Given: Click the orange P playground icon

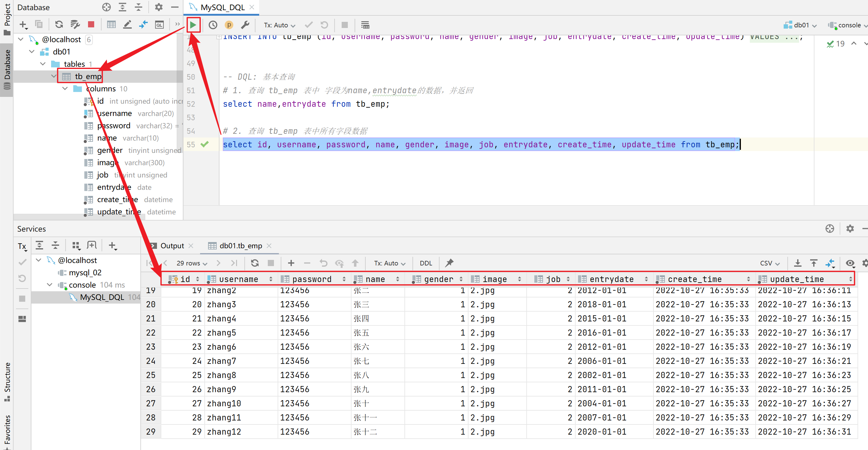Looking at the screenshot, I should click(229, 25).
